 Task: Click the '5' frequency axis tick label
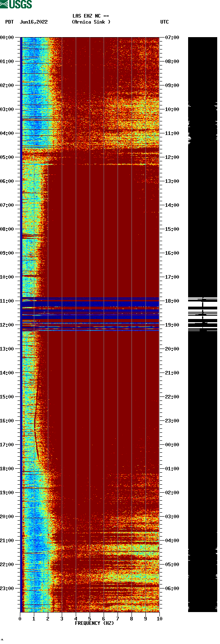coord(90,619)
